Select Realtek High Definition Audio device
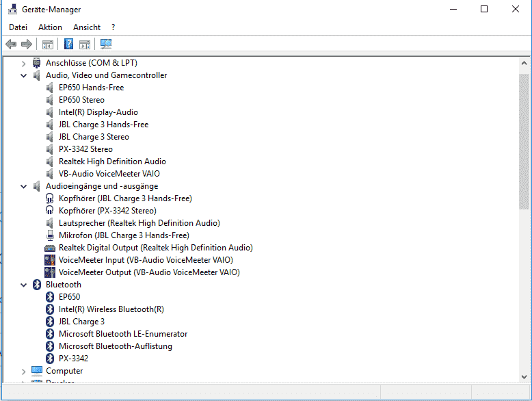532x401 pixels. [x=112, y=161]
